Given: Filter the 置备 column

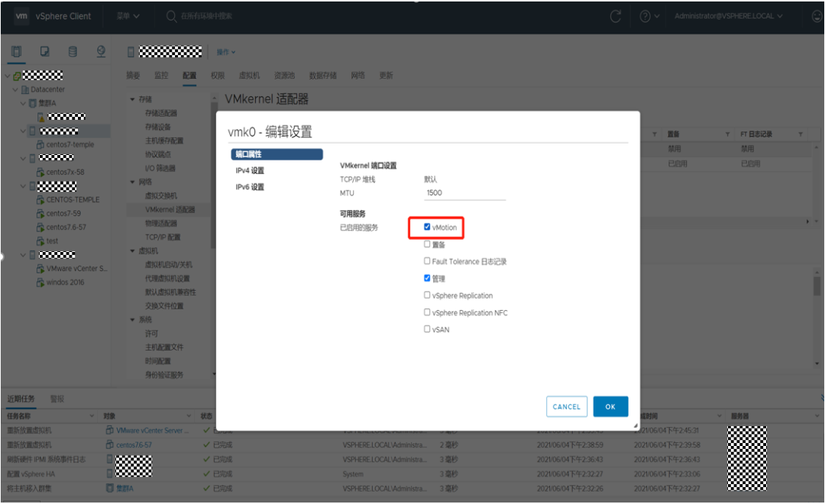Looking at the screenshot, I should tap(727, 134).
